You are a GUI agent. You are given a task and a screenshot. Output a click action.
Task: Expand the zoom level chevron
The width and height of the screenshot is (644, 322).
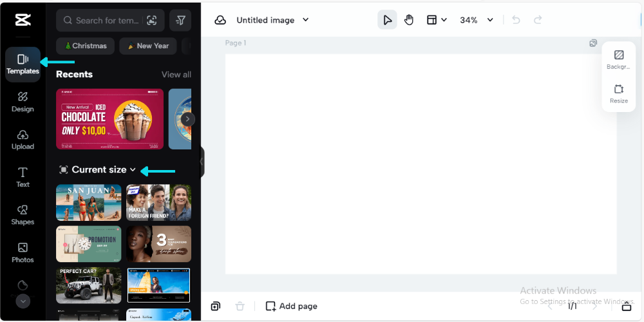coord(490,20)
